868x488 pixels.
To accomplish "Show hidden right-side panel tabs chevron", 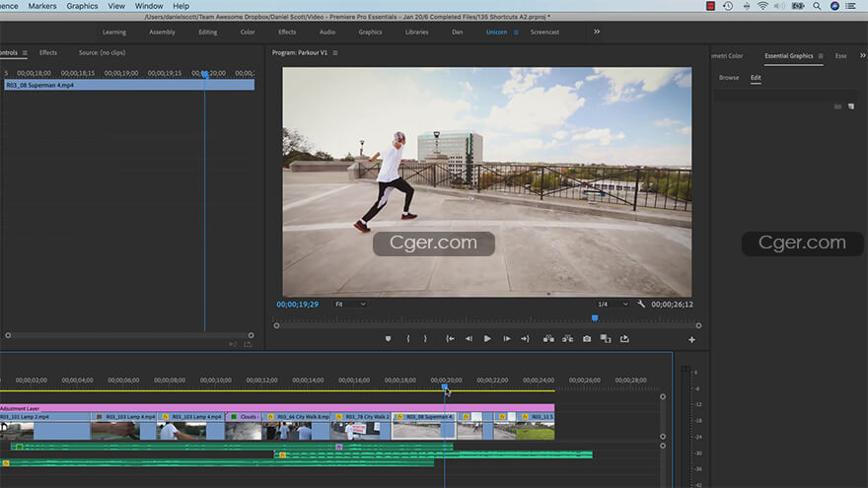I will [x=862, y=55].
